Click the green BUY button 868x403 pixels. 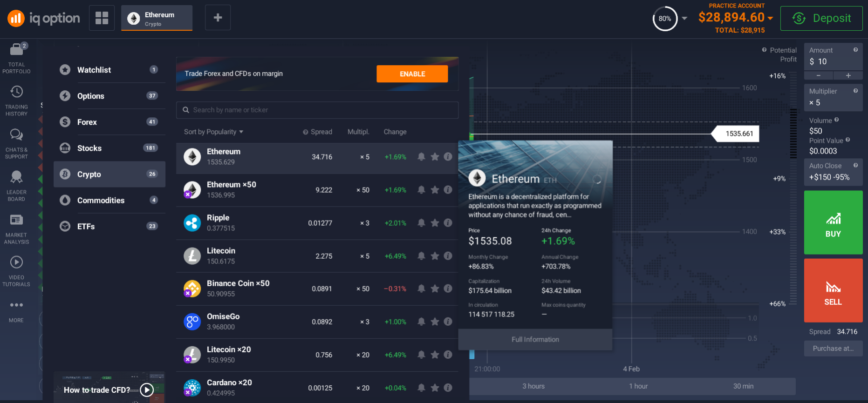pyautogui.click(x=833, y=222)
